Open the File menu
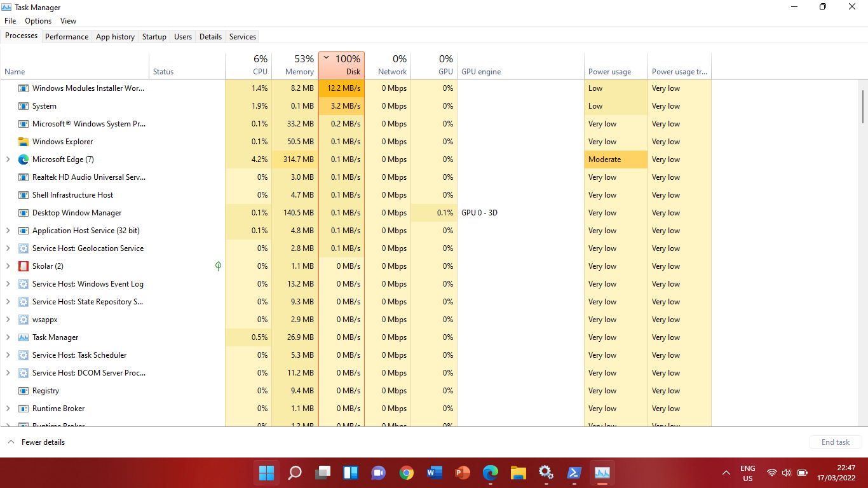The height and width of the screenshot is (488, 868). click(x=10, y=21)
